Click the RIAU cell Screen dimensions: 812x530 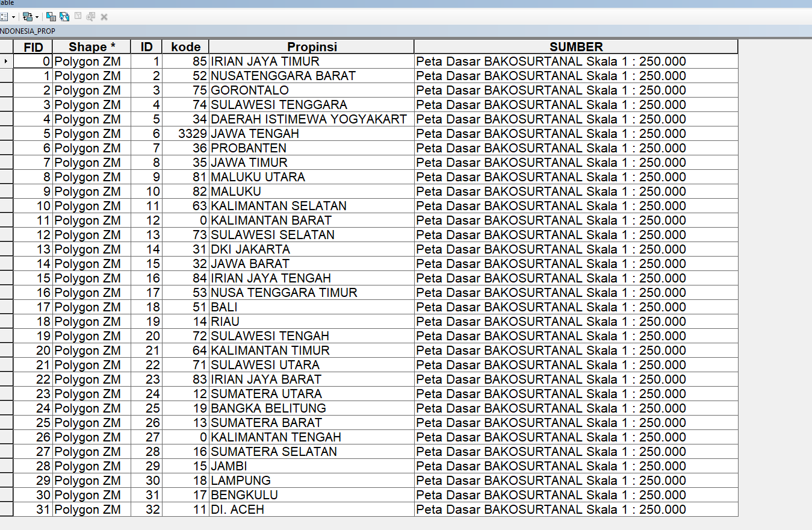coord(312,322)
